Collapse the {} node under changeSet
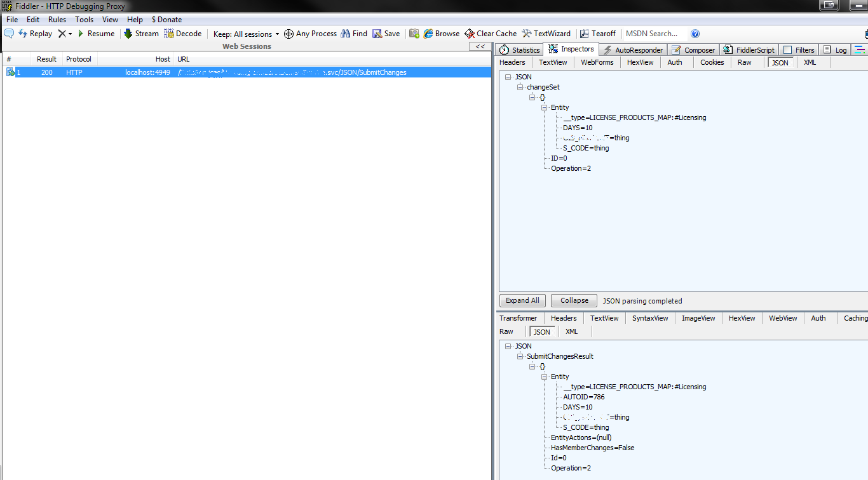 pos(532,97)
